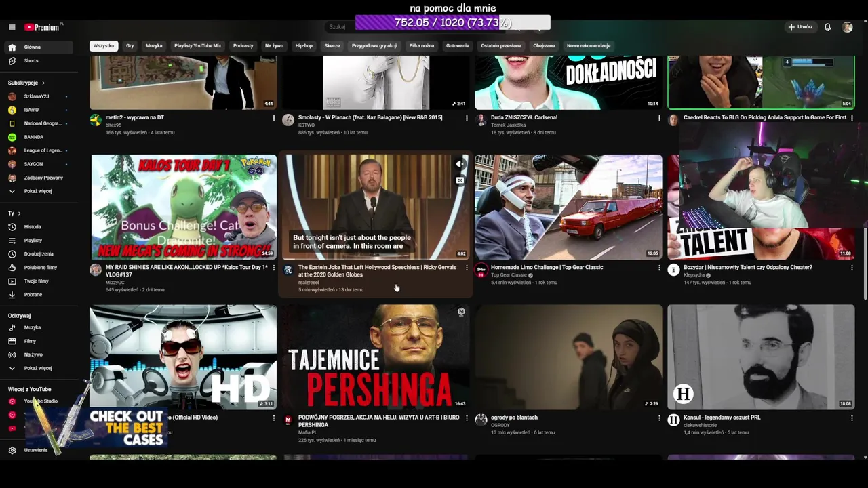Open video title Homemade Limo Challenge
Viewport: 868px width, 488px height.
(547, 267)
